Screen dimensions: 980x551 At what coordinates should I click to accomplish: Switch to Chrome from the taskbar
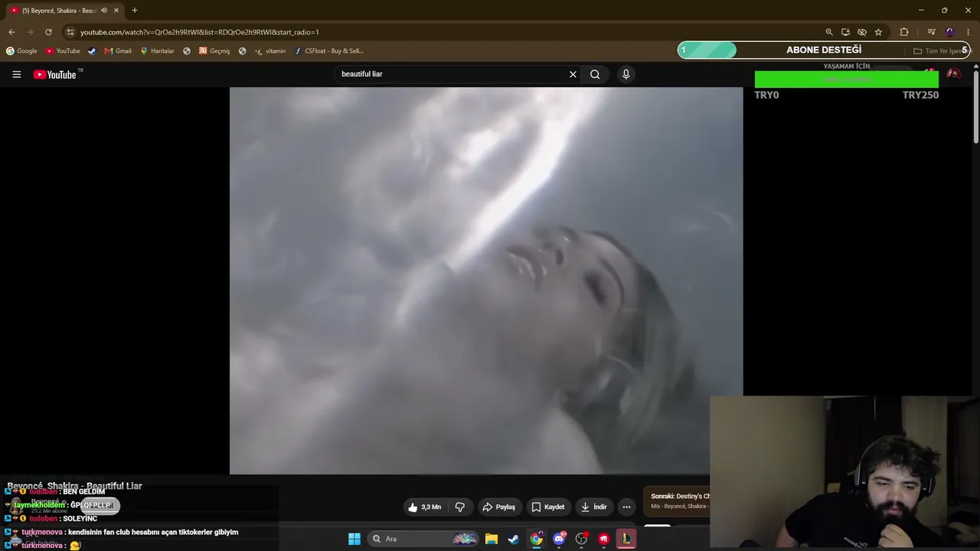click(x=537, y=539)
